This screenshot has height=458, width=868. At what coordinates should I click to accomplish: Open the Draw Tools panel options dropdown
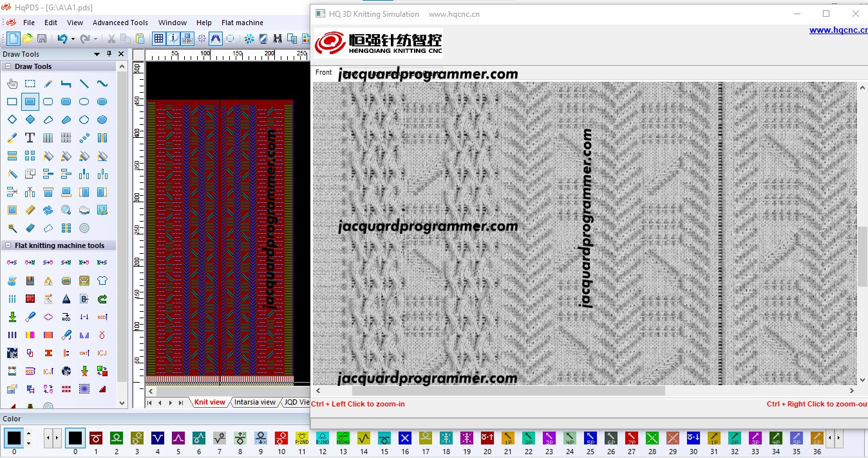point(97,54)
